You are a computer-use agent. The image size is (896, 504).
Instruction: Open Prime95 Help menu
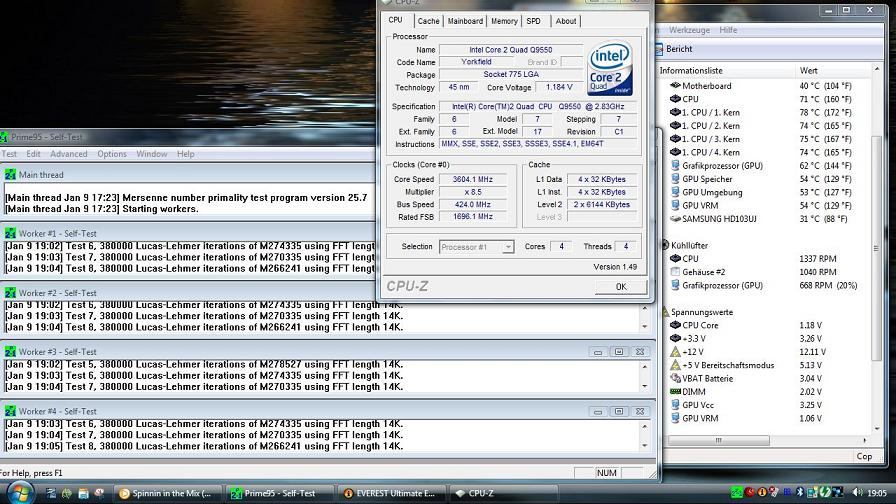pos(185,154)
